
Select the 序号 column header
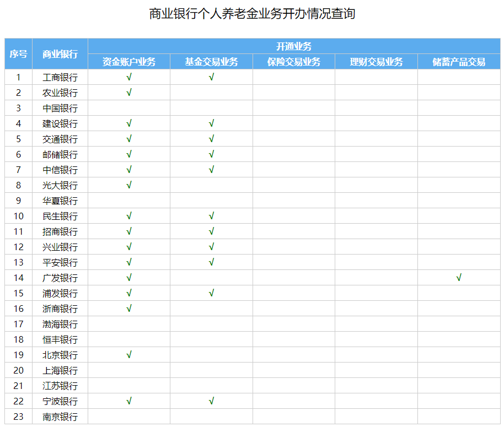18,54
